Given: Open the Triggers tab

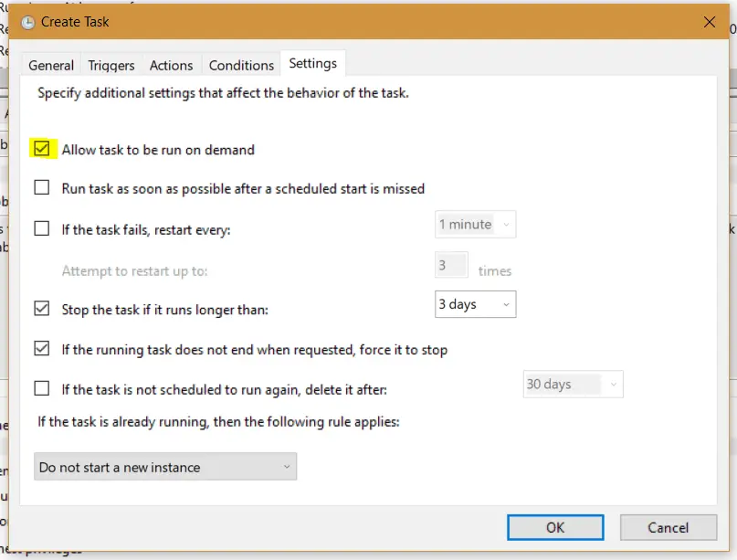Looking at the screenshot, I should 111,65.
